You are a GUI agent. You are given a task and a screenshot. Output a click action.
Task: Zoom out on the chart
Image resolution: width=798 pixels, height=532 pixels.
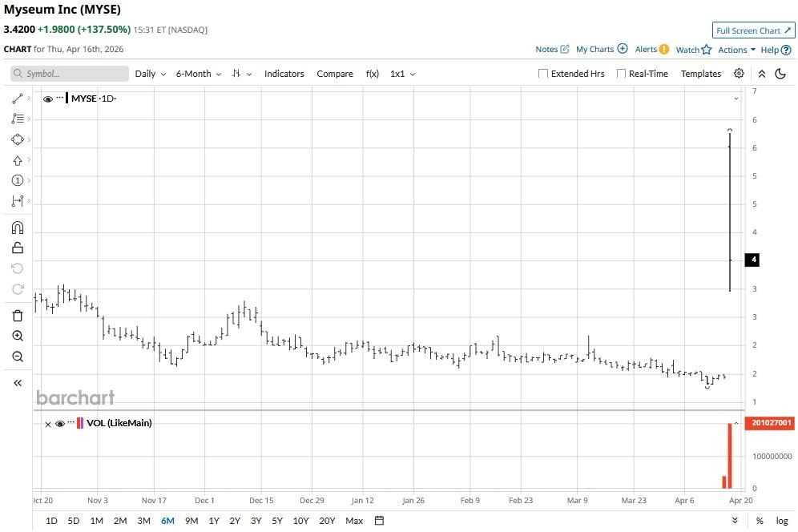pos(18,357)
